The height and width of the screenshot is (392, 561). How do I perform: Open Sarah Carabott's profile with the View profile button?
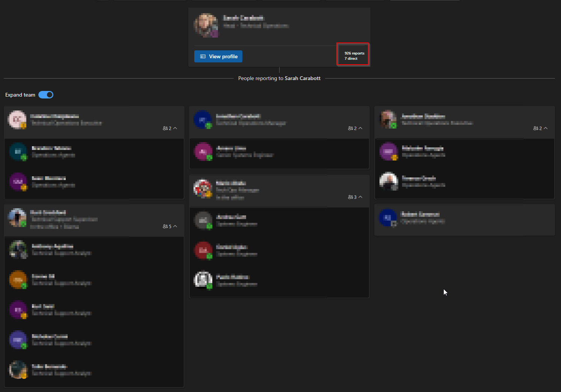point(218,56)
